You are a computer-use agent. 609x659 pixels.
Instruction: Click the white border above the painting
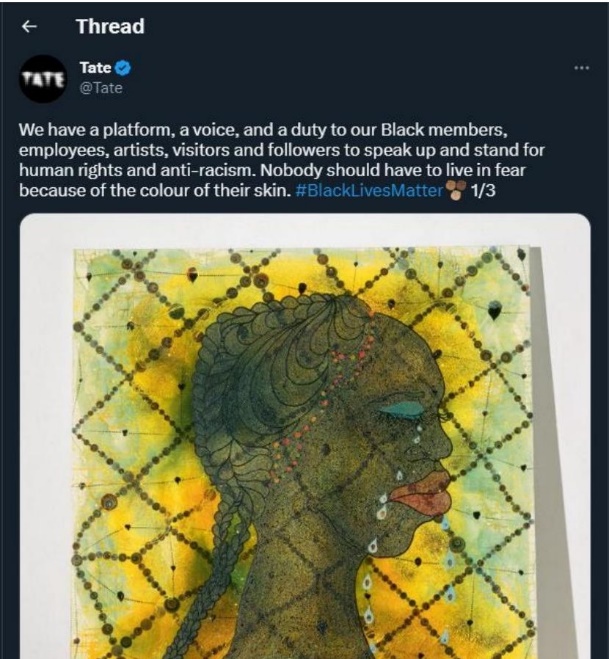(305, 230)
